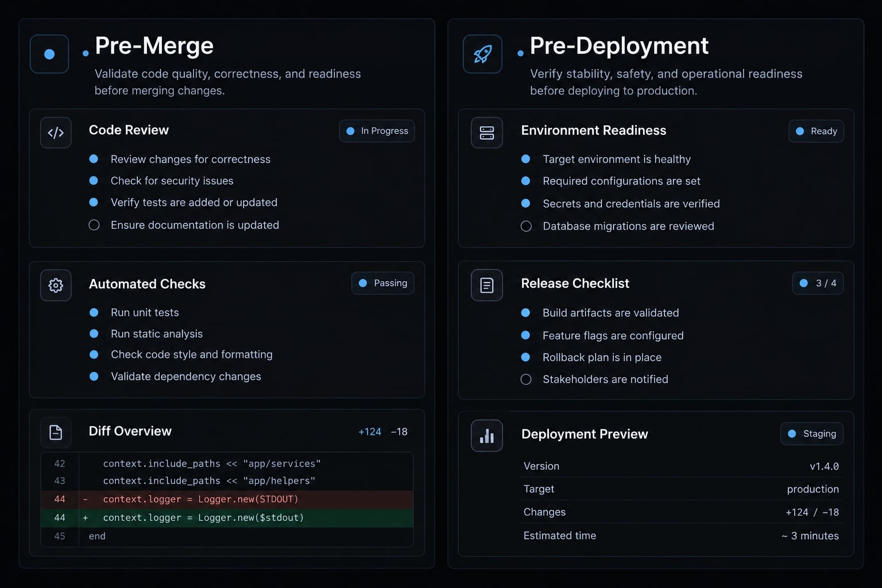Select the Code Review brackets icon
Screen dimensions: 882x588
tap(56, 133)
